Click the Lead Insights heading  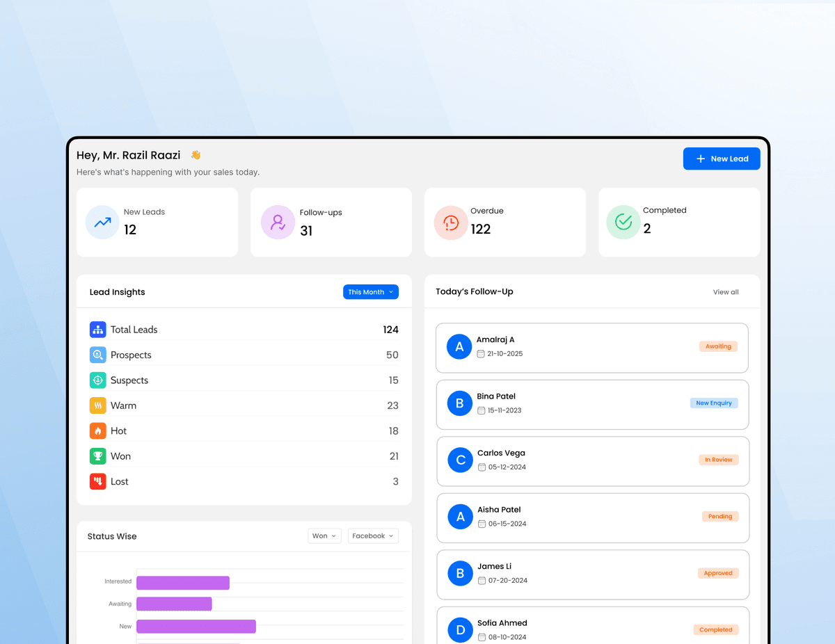click(x=118, y=292)
